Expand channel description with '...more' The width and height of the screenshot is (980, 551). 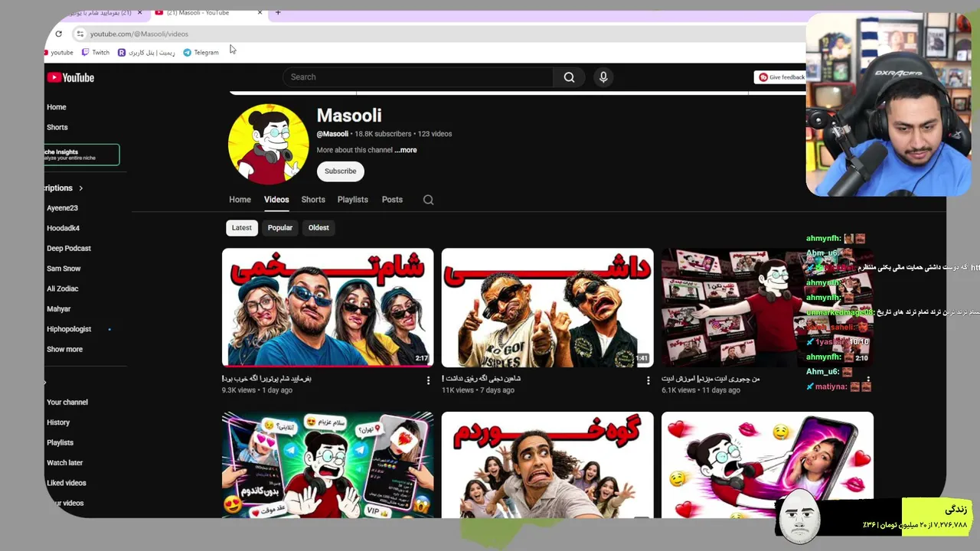coord(406,150)
